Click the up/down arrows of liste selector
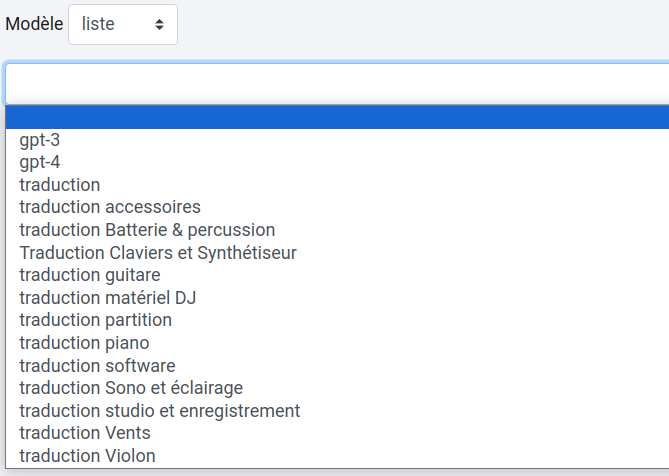Screen dimensions: 669x476 coord(160,25)
